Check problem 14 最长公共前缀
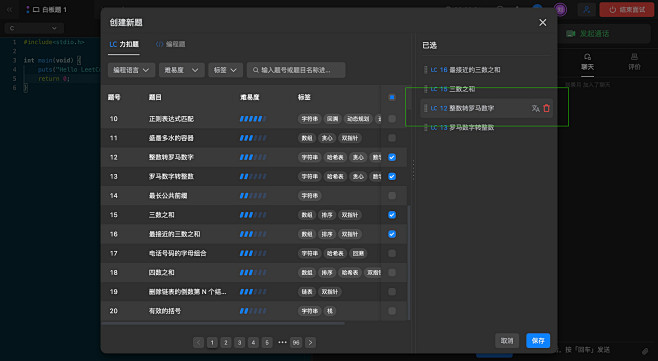658x361 pixels. tap(392, 196)
